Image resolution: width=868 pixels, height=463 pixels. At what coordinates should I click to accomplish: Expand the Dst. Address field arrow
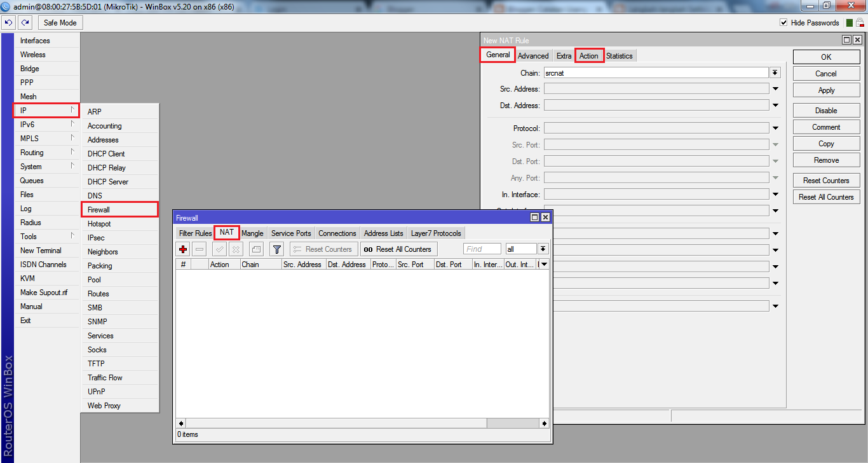(775, 106)
